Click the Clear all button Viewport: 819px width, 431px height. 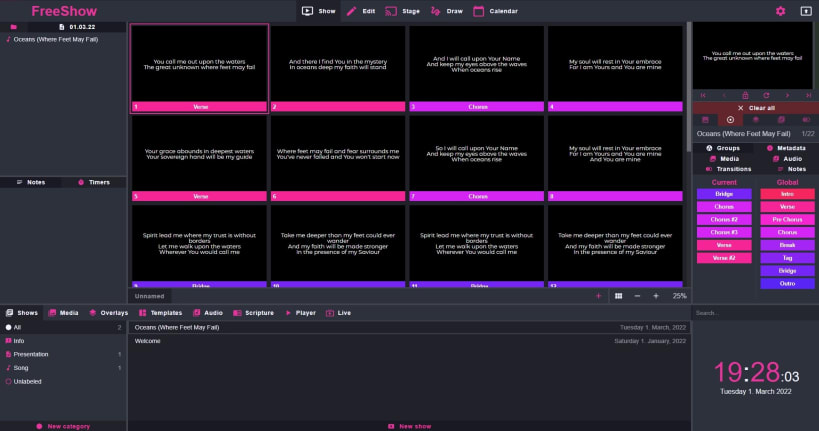point(756,108)
